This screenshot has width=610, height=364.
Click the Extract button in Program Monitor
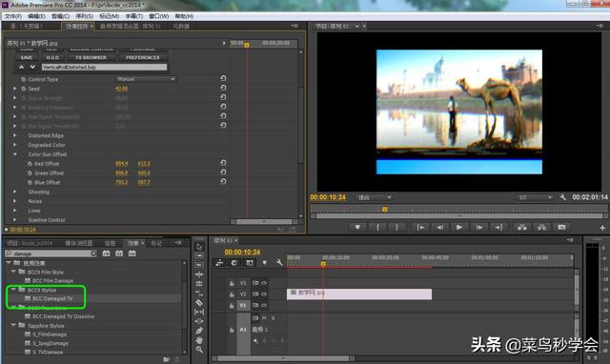point(541,227)
